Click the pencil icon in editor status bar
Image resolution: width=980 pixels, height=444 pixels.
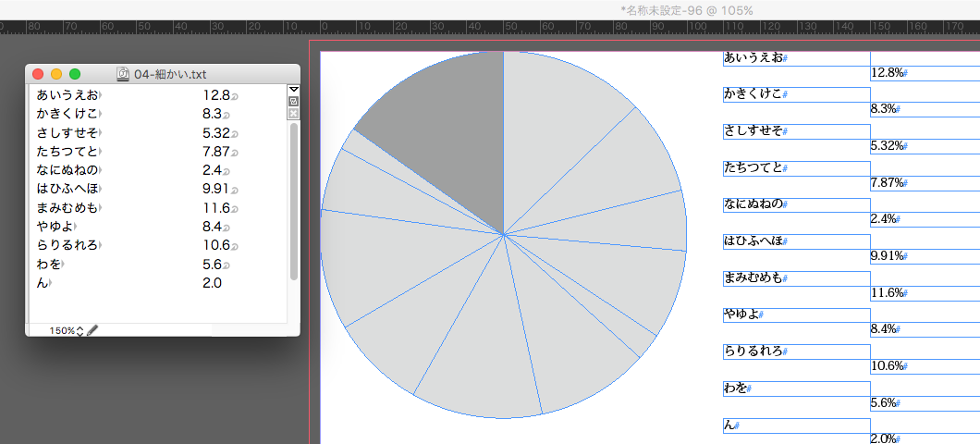pos(92,330)
